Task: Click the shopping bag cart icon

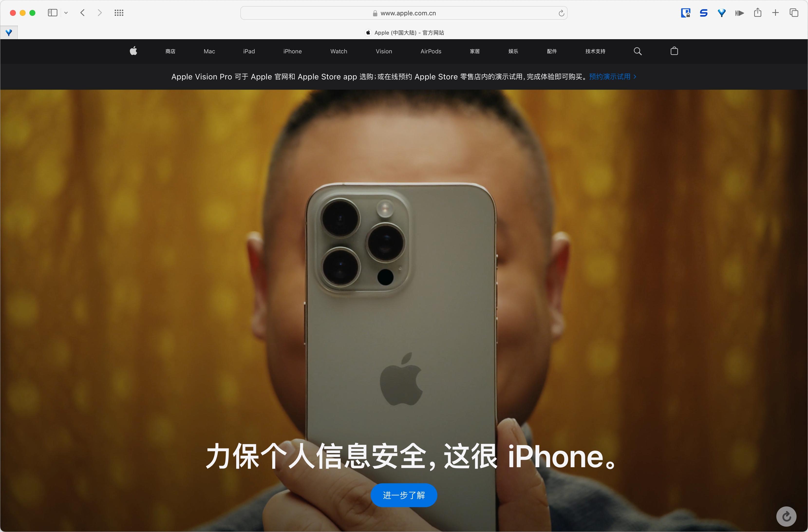Action: pos(674,52)
